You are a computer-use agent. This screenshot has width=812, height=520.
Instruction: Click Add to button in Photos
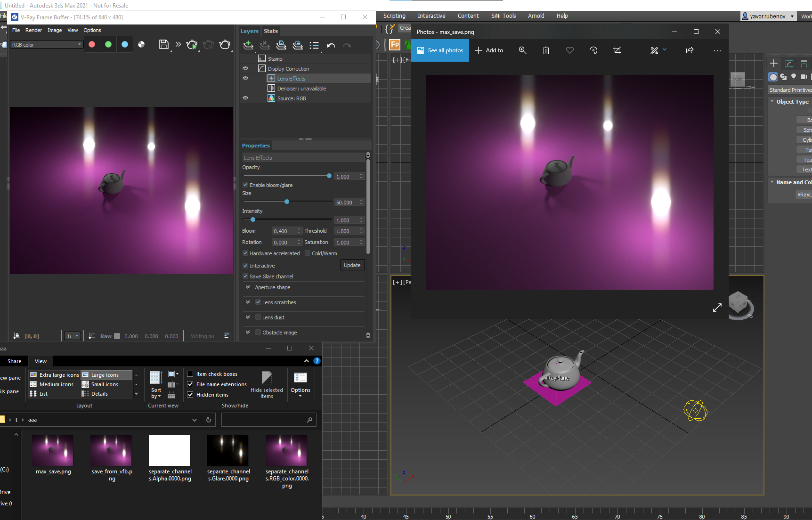click(x=489, y=50)
